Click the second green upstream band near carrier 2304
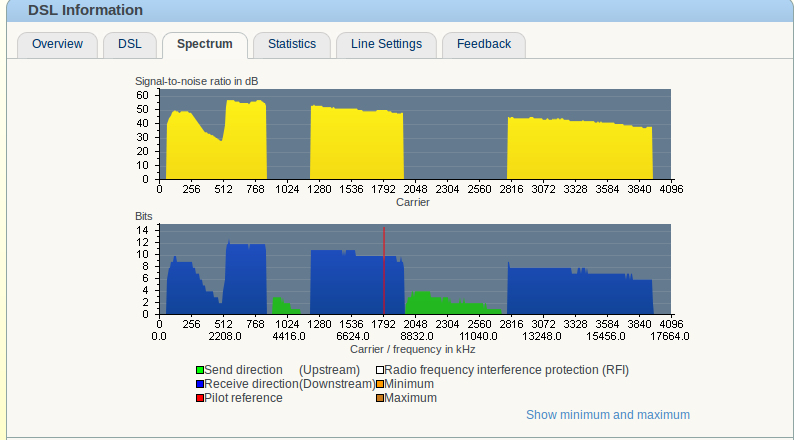 (451, 305)
